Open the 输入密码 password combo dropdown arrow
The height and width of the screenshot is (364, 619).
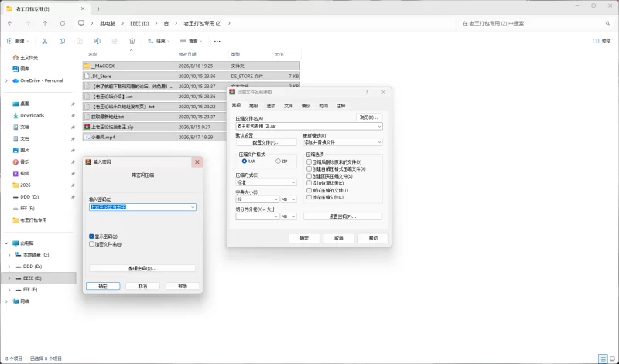pyautogui.click(x=193, y=207)
